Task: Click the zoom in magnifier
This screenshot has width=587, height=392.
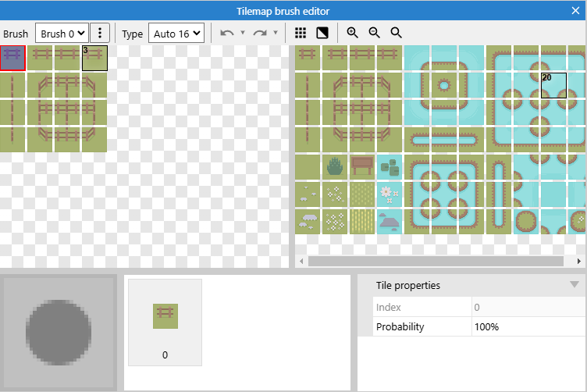Action: pos(353,34)
